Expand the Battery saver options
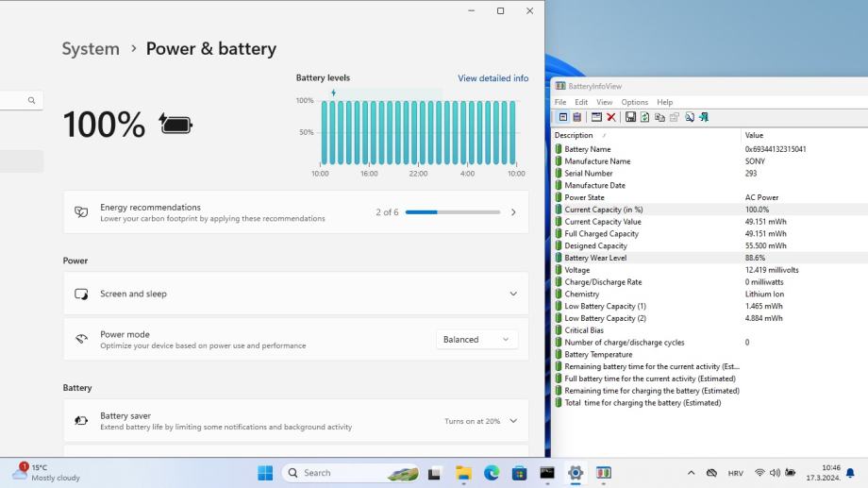Image resolution: width=868 pixels, height=488 pixels. pos(512,421)
